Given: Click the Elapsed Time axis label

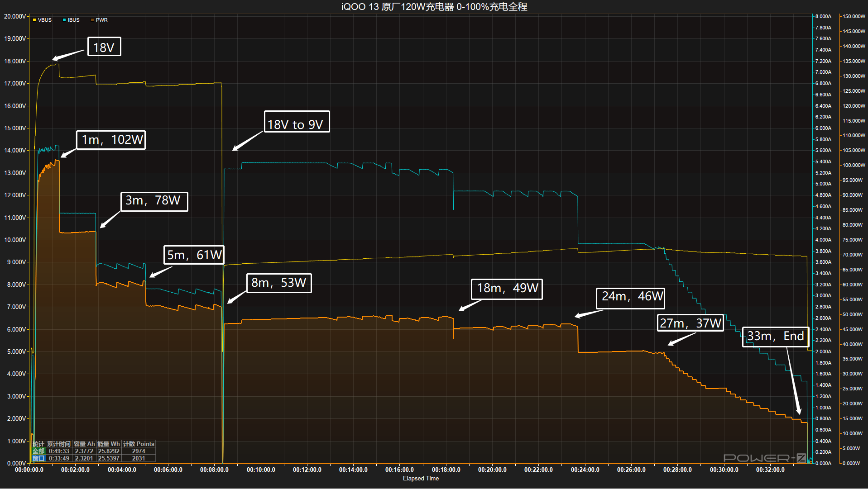Looking at the screenshot, I should [421, 478].
